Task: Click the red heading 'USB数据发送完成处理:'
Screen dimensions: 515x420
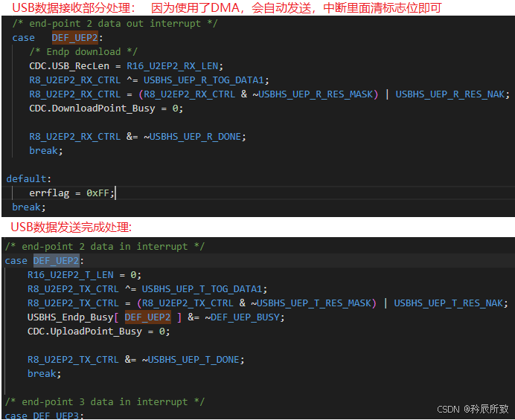Action: tap(71, 227)
